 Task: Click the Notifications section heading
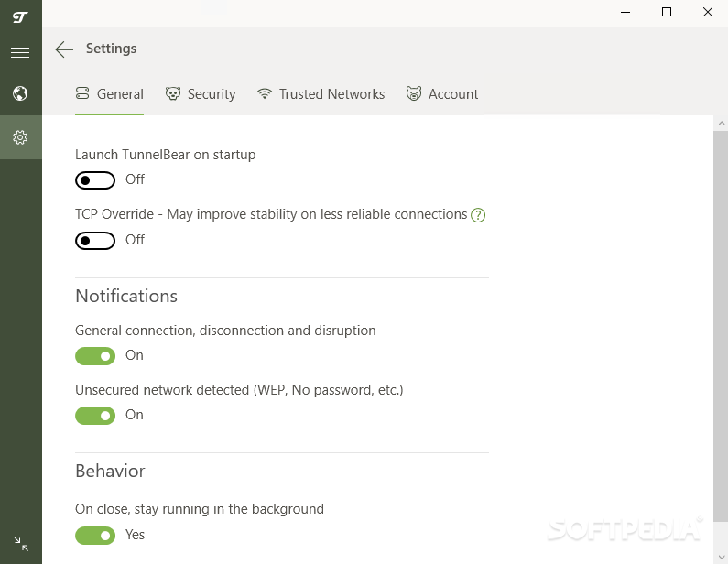point(126,296)
